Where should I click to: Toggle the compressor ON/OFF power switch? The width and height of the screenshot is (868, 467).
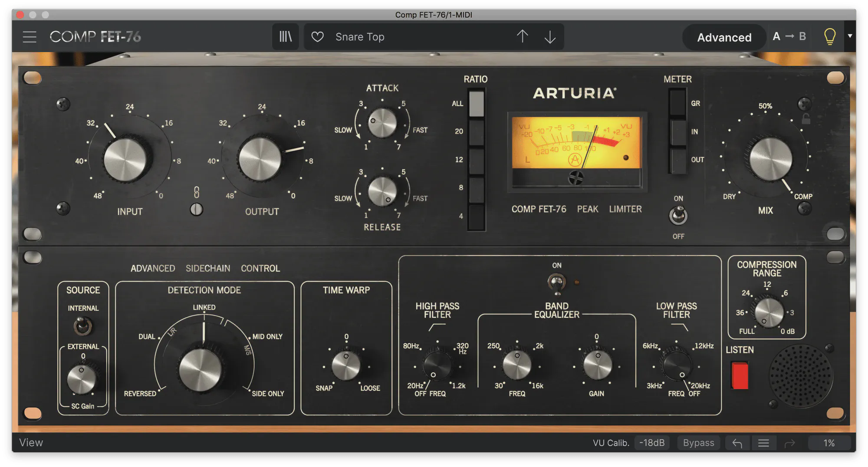pyautogui.click(x=678, y=216)
